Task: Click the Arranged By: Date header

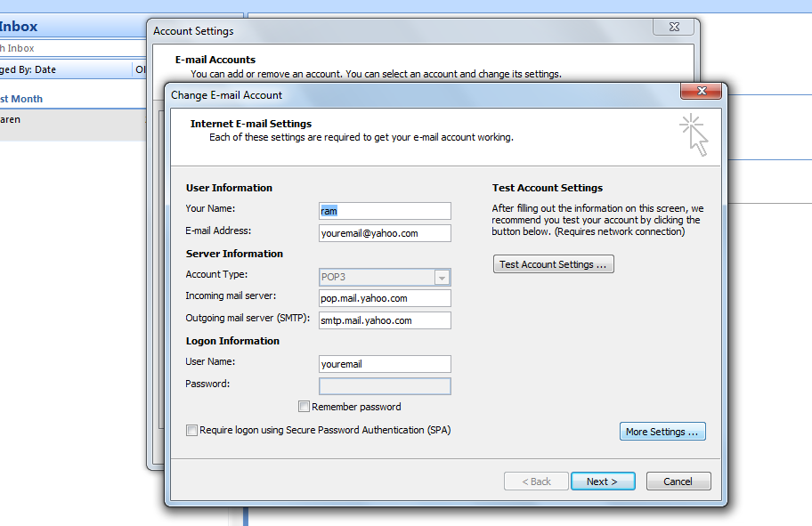Action: coord(62,69)
